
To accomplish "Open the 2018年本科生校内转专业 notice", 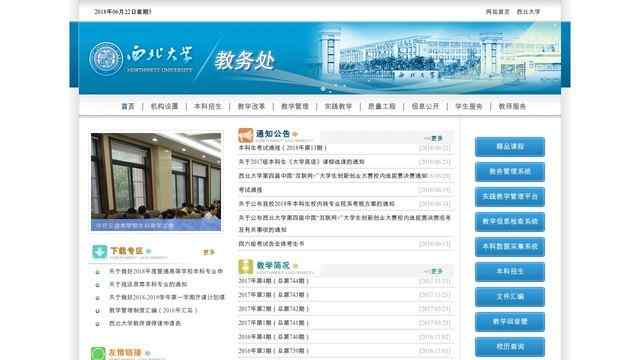I will pos(316,204).
